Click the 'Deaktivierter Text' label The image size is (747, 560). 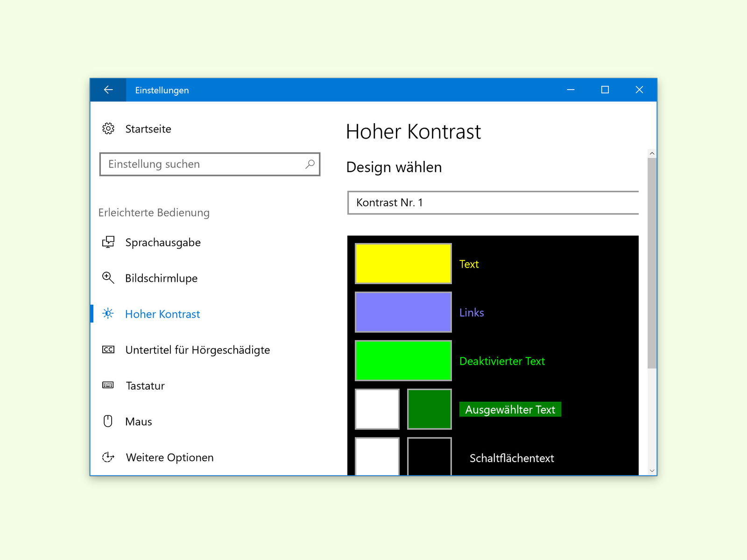pos(502,361)
